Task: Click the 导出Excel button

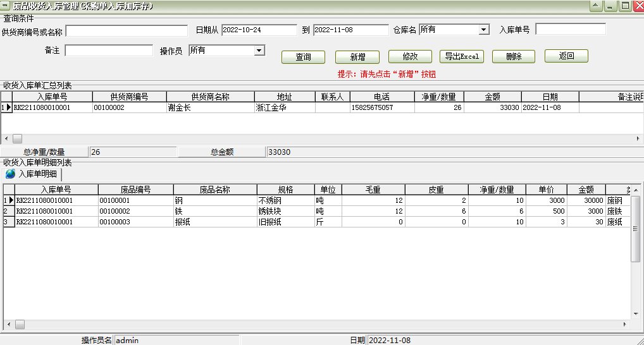Action: point(462,56)
